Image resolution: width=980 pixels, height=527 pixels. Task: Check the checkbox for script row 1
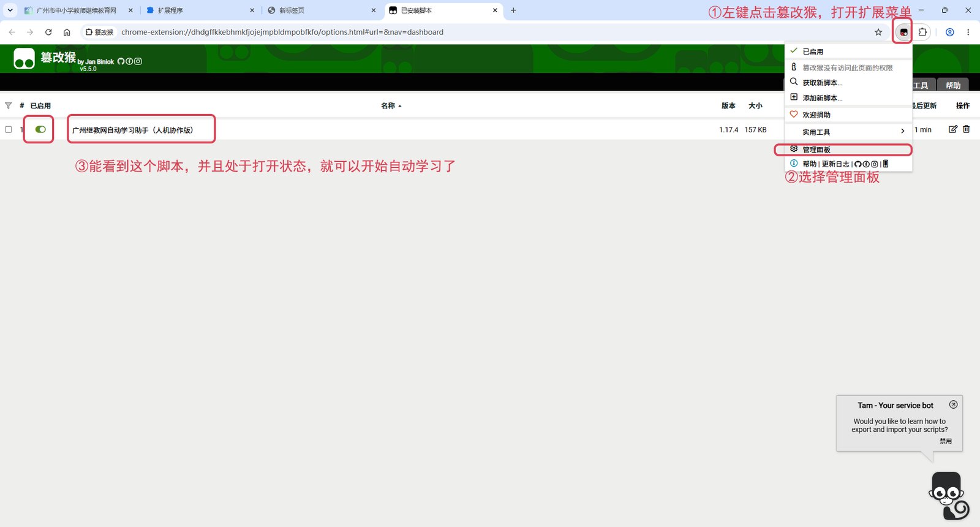tap(9, 129)
